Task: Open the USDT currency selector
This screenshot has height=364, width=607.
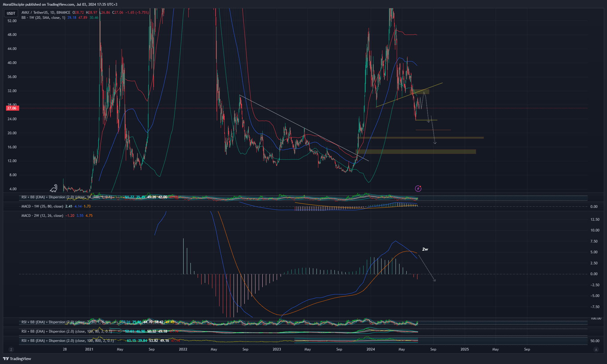Action: 11,13
